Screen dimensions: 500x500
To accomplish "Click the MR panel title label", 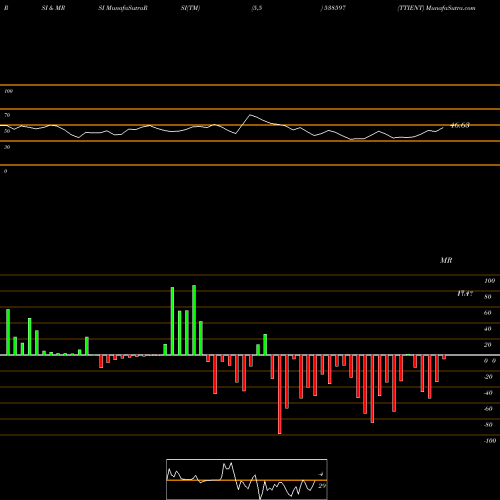I will 446,260.
